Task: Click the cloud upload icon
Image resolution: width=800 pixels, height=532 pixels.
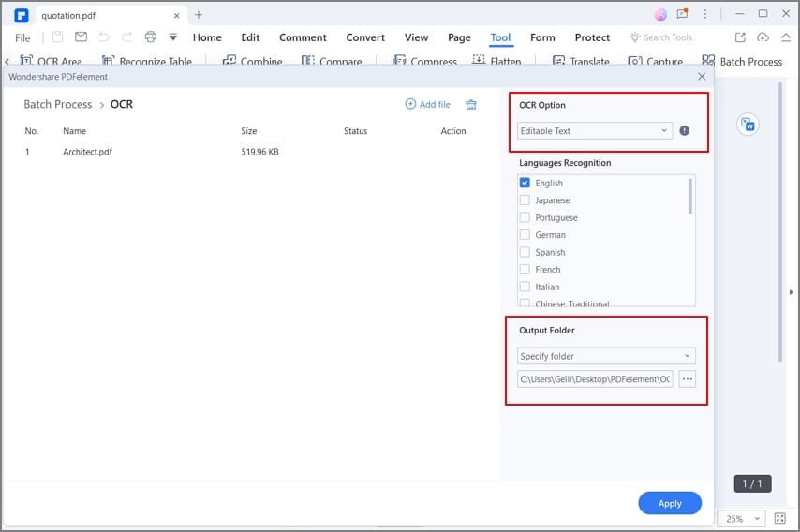Action: click(x=763, y=37)
